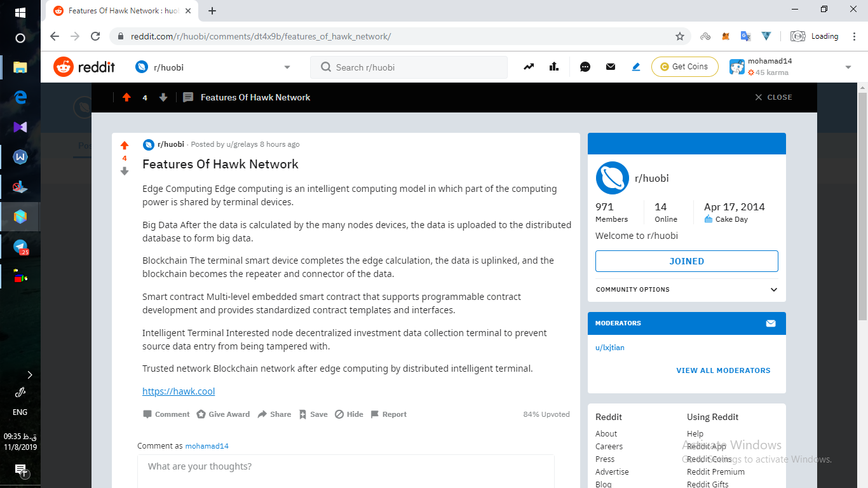Click VIEW ALL MODERATORS
Image resolution: width=868 pixels, height=488 pixels.
[x=723, y=370]
